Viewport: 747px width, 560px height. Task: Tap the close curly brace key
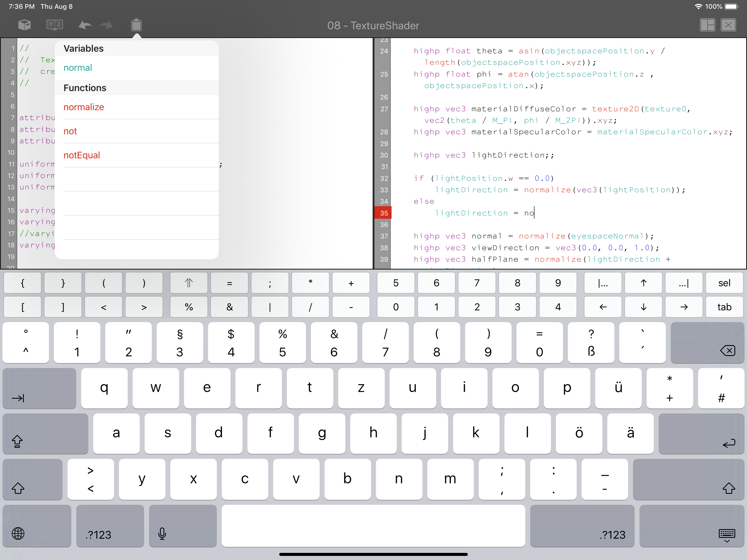click(x=63, y=283)
